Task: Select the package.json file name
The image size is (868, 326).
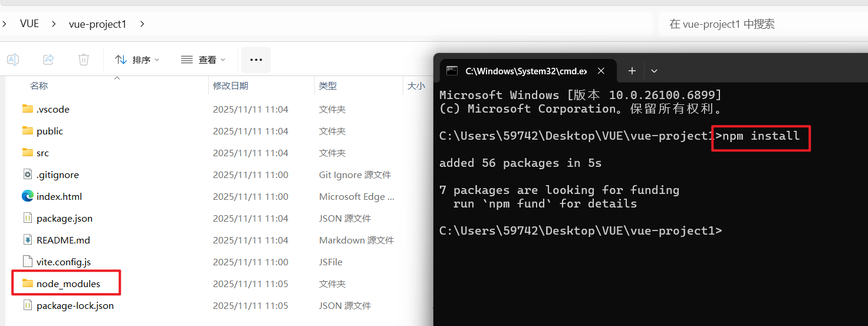Action: [x=64, y=218]
